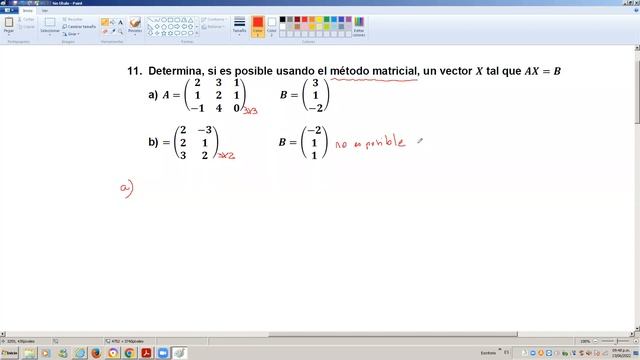Screen dimensions: 640x360
Task: Set Color 2 as active color
Action: 271,27
